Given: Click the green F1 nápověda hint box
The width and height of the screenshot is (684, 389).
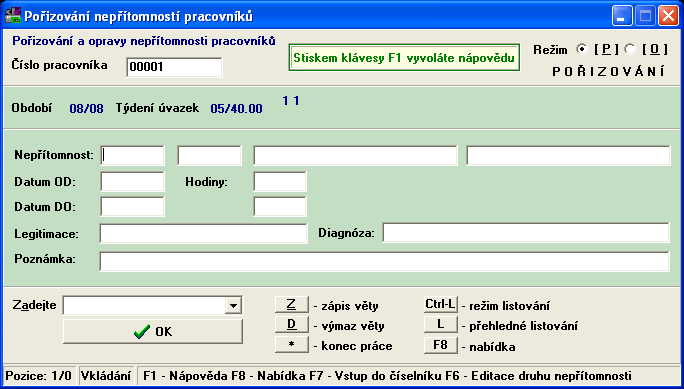Looking at the screenshot, I should tap(404, 58).
